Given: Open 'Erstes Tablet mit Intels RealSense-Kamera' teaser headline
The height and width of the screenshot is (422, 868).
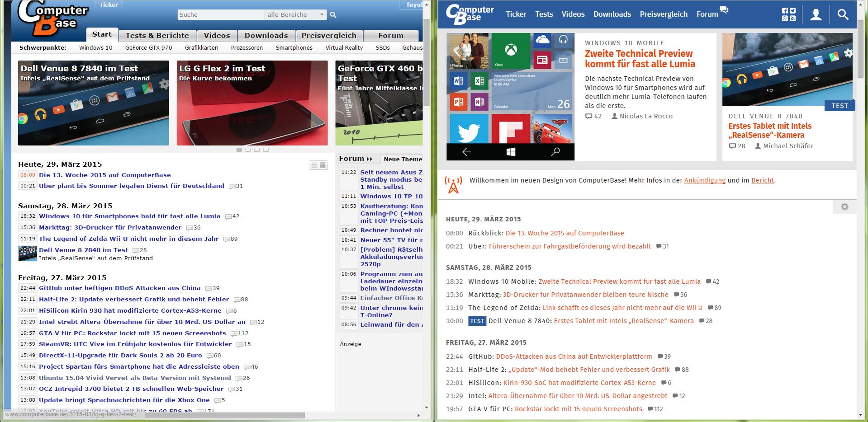Looking at the screenshot, I should [770, 131].
